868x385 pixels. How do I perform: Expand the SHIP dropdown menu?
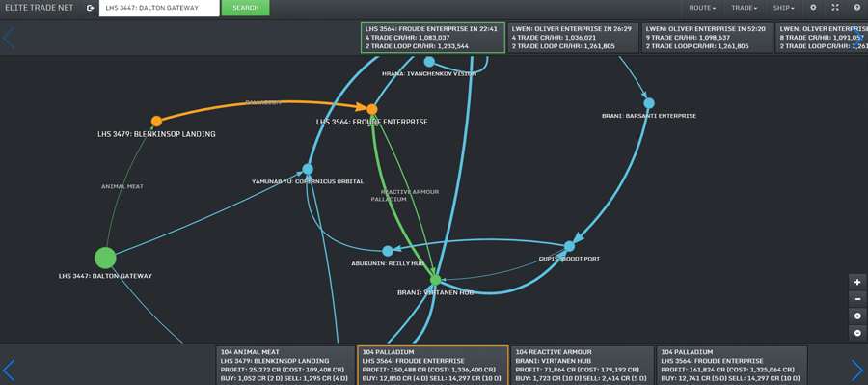(x=784, y=8)
